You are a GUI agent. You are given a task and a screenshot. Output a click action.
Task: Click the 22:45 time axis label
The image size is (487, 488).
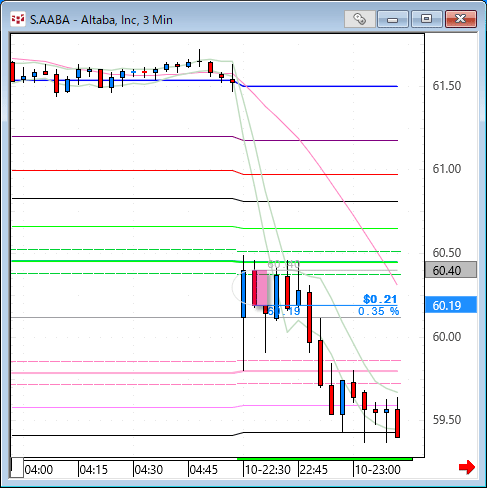[314, 470]
